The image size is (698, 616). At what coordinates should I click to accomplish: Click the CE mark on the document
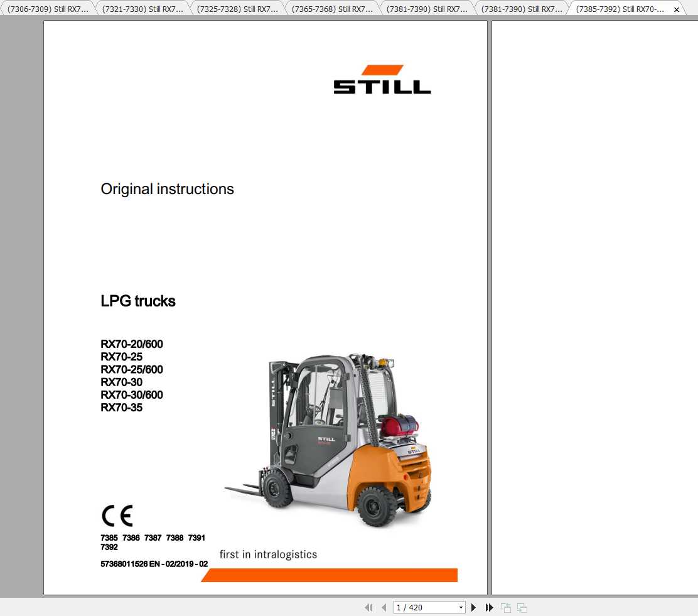click(x=117, y=514)
